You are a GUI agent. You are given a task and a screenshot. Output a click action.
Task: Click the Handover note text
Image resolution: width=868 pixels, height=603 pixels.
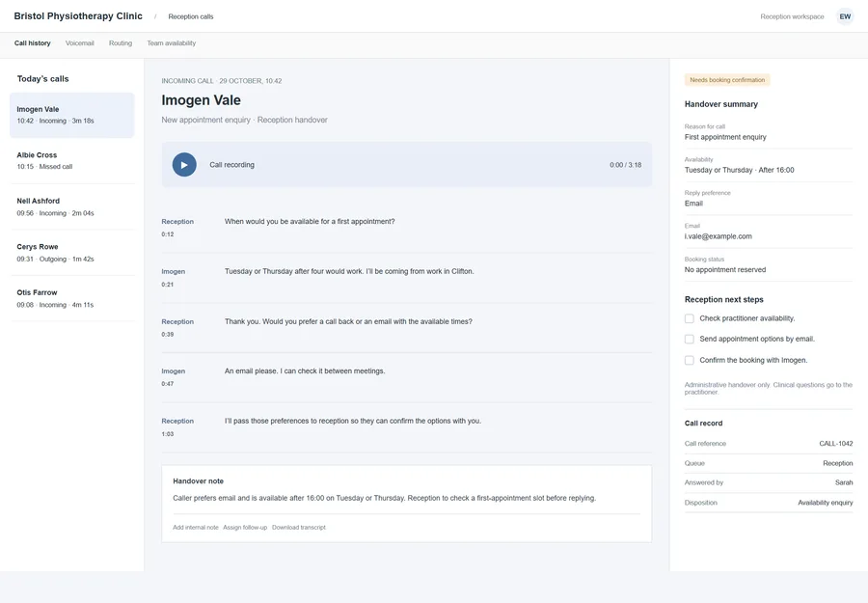tap(384, 499)
